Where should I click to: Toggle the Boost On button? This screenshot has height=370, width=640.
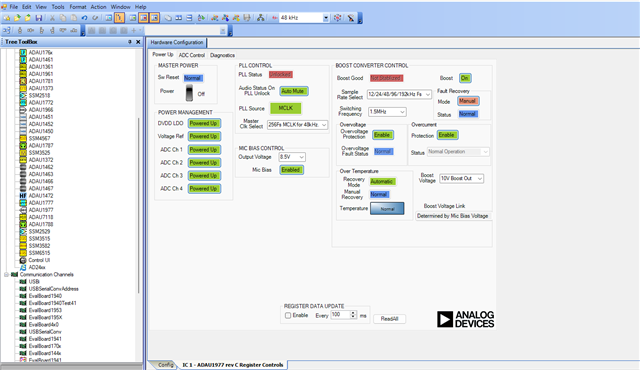pyautogui.click(x=465, y=78)
